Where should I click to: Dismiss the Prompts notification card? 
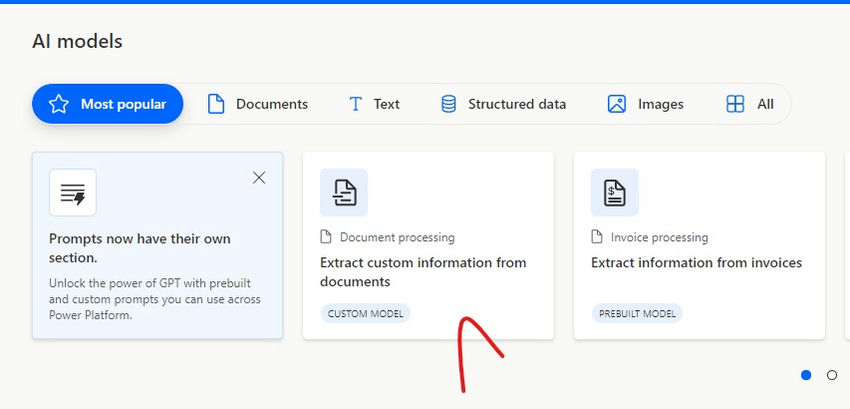(259, 177)
